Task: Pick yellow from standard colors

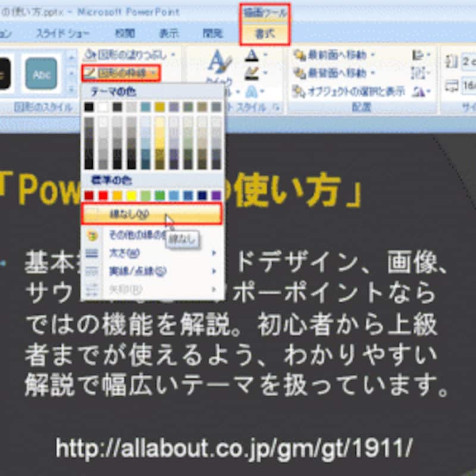Action: coord(131,196)
